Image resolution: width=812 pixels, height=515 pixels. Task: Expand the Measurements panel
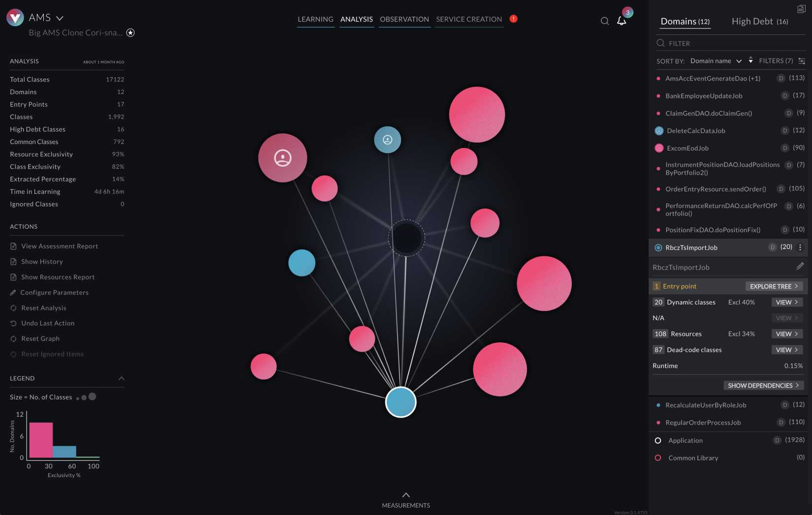click(x=406, y=495)
